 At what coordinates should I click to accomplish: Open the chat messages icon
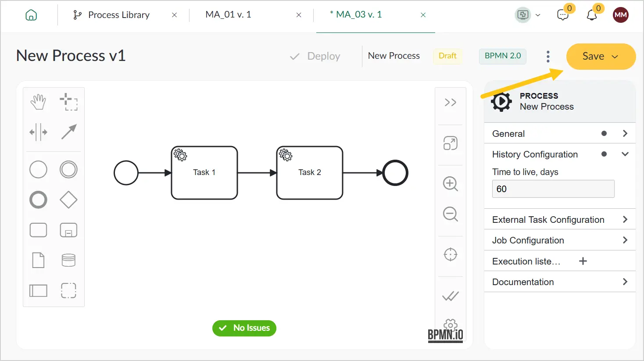click(563, 15)
